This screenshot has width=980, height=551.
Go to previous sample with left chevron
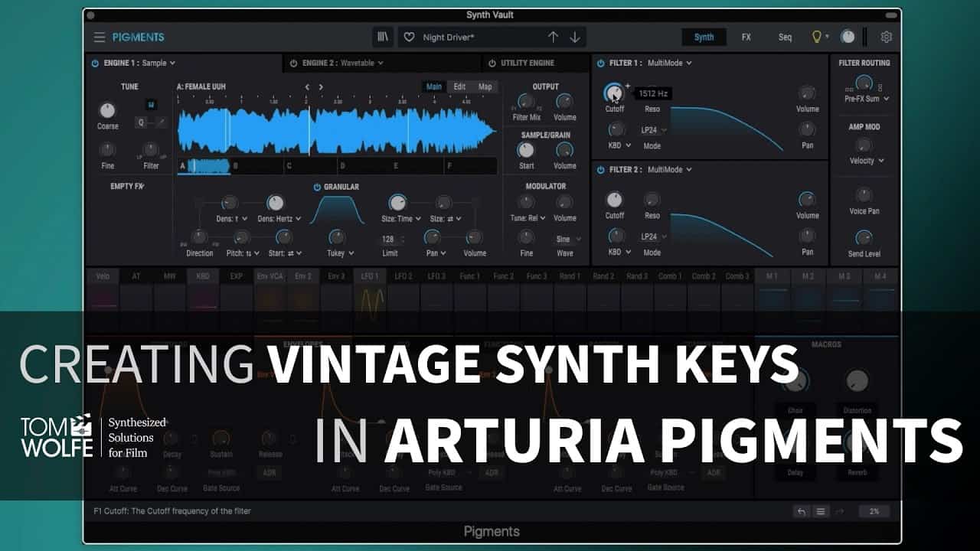(307, 86)
